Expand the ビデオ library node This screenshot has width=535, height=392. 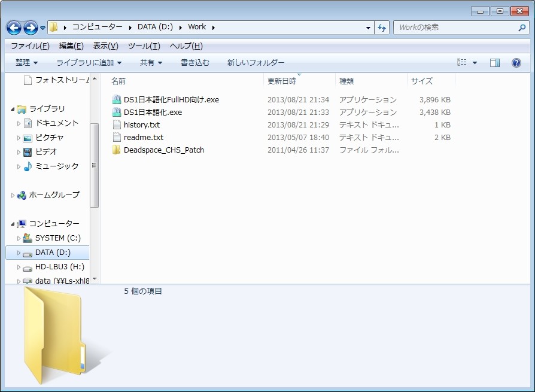coord(19,152)
